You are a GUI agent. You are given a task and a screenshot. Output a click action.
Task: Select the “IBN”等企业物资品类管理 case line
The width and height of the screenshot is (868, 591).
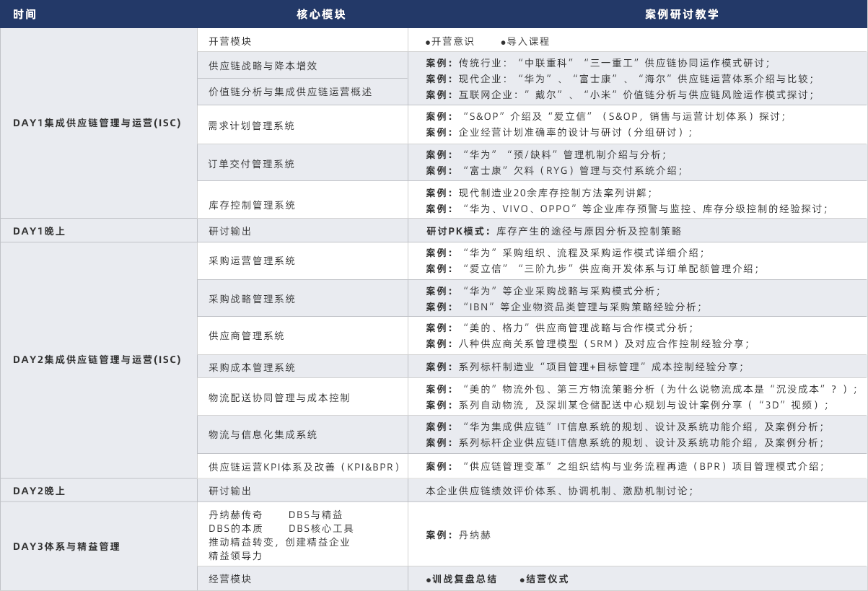coord(563,307)
